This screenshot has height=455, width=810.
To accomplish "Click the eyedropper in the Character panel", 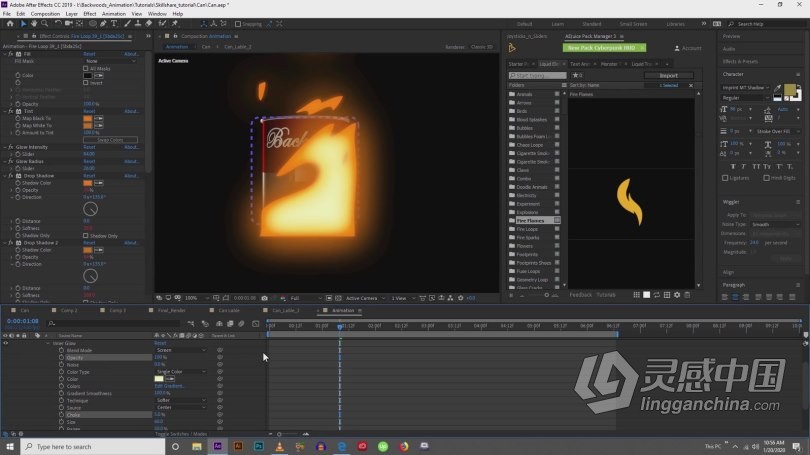I will (777, 88).
